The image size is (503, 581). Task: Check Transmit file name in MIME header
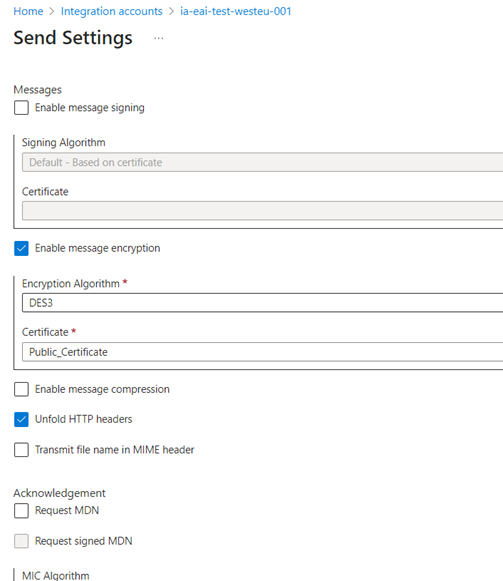point(21,450)
